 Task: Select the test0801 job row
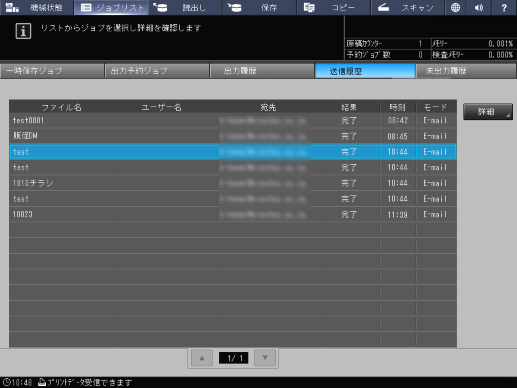[x=233, y=121]
